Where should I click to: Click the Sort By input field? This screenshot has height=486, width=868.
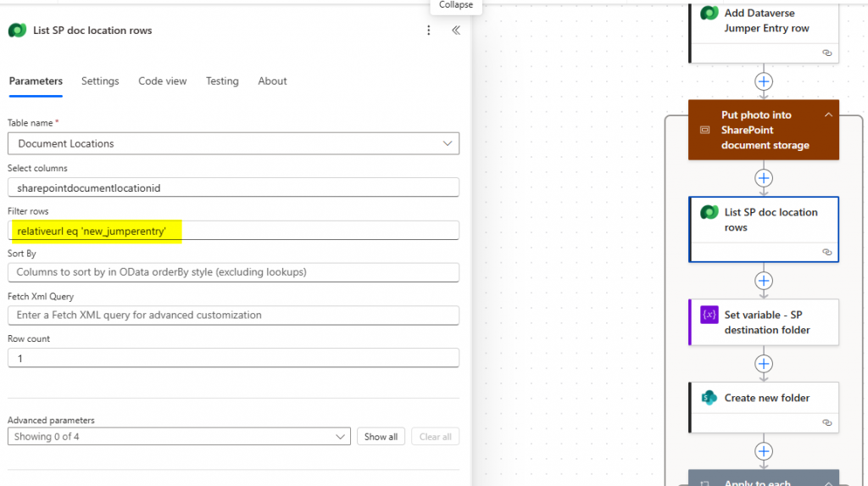click(233, 272)
